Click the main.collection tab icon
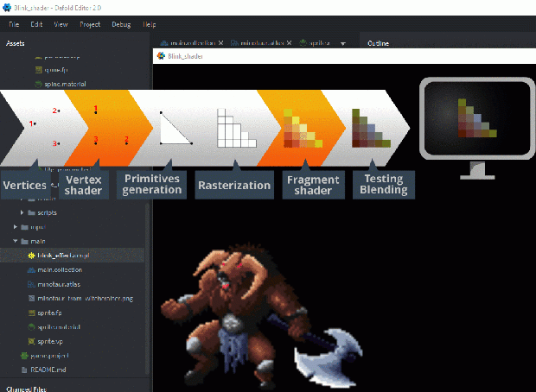This screenshot has width=536, height=392. point(164,43)
